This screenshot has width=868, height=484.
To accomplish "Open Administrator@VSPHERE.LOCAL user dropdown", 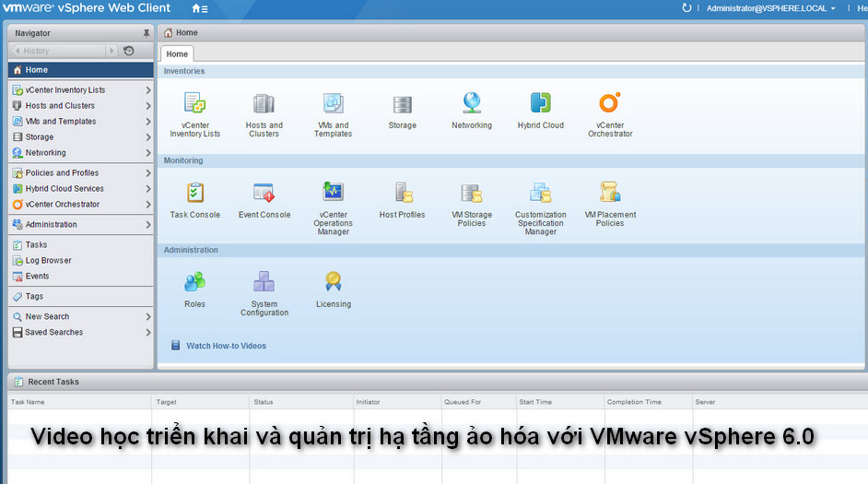I will [771, 8].
